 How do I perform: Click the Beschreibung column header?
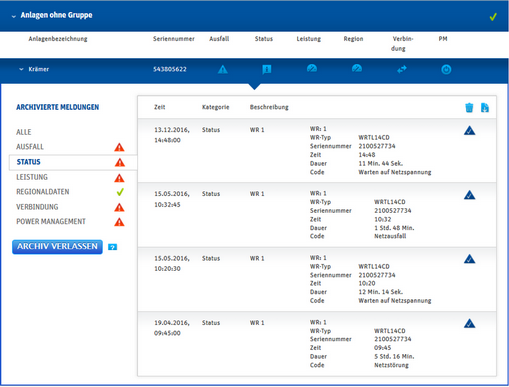pos(269,107)
